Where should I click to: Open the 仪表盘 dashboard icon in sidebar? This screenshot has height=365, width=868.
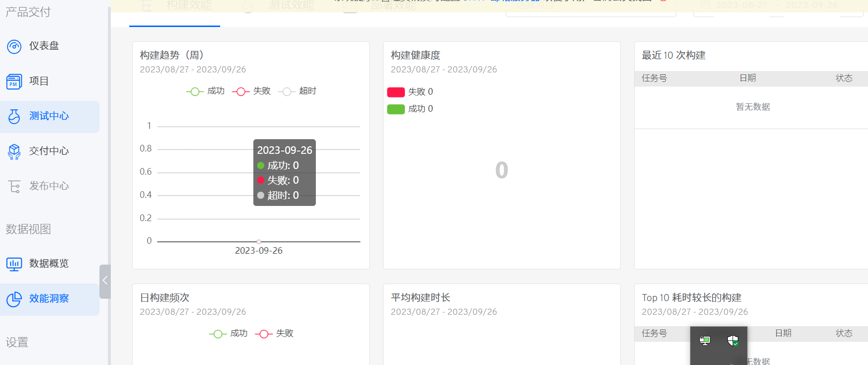[x=14, y=46]
